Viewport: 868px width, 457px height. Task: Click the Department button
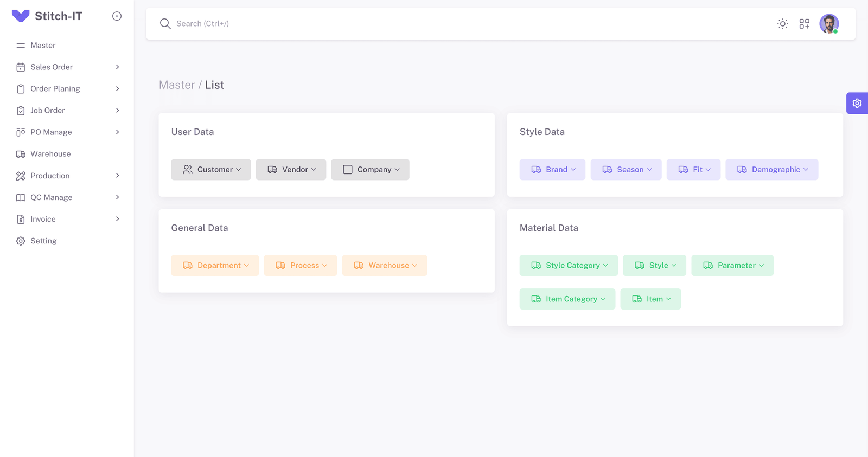(215, 266)
